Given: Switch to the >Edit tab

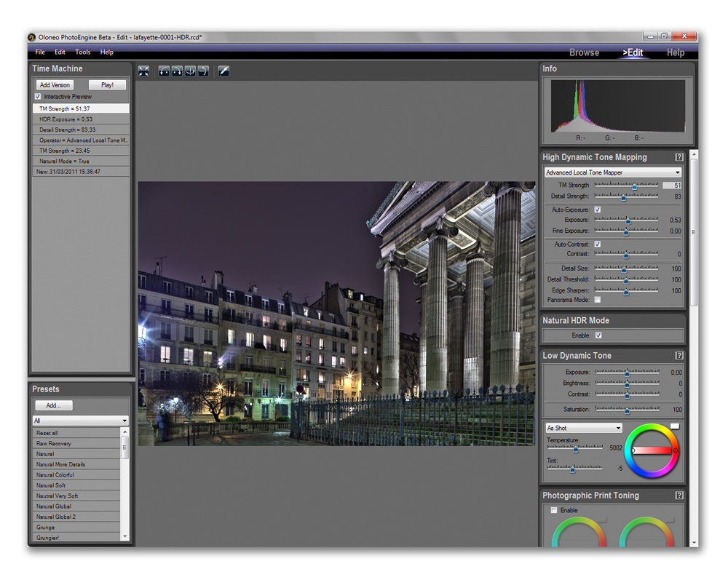Looking at the screenshot, I should (x=633, y=52).
